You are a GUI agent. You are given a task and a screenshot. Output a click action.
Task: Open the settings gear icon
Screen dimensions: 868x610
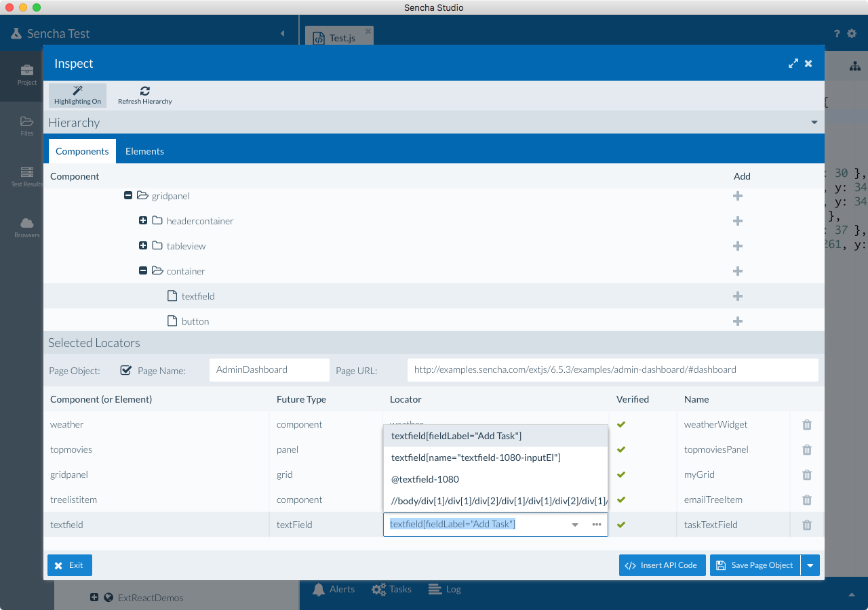pos(852,33)
